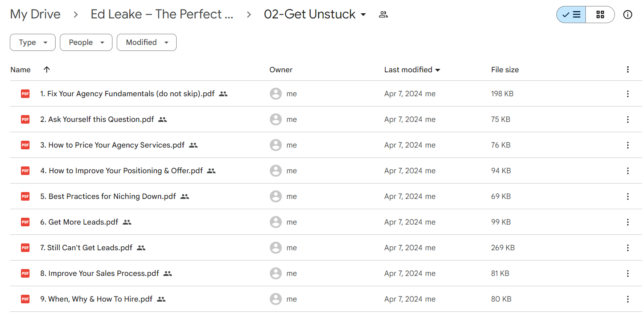Screen dimensions: 644x314
Task: Open more actions for When, Why & How To Hire.pdf
Action: point(627,299)
